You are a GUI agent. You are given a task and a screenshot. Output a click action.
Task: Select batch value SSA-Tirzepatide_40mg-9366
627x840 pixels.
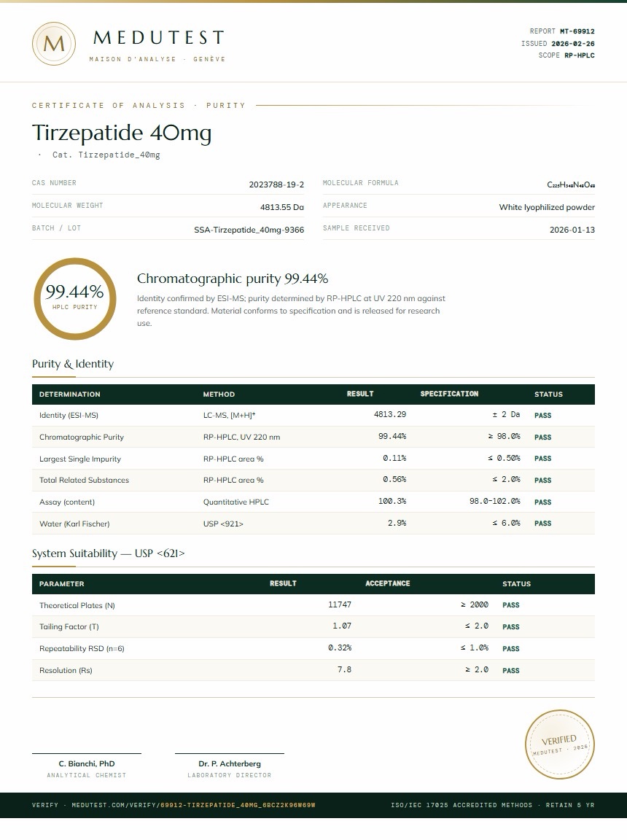click(x=249, y=230)
